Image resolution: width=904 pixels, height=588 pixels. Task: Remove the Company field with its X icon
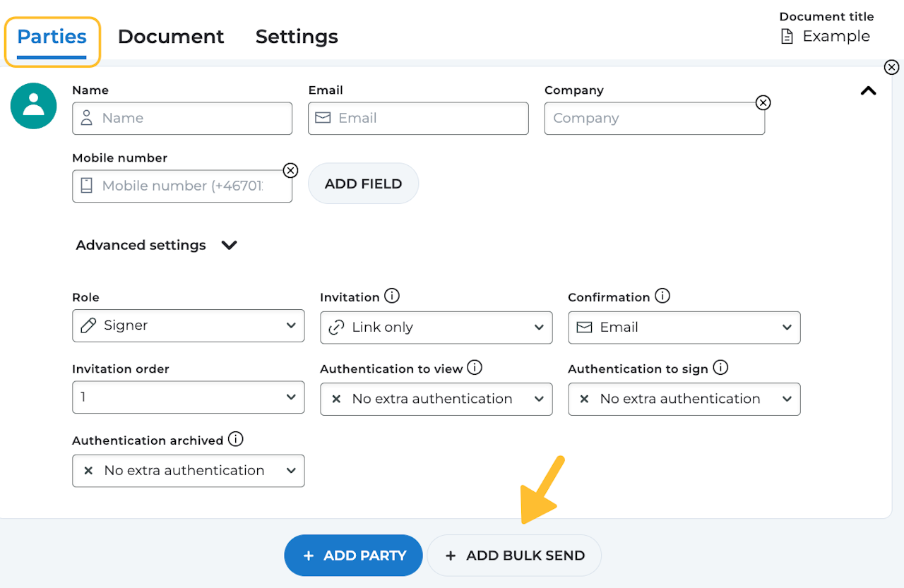(x=763, y=103)
